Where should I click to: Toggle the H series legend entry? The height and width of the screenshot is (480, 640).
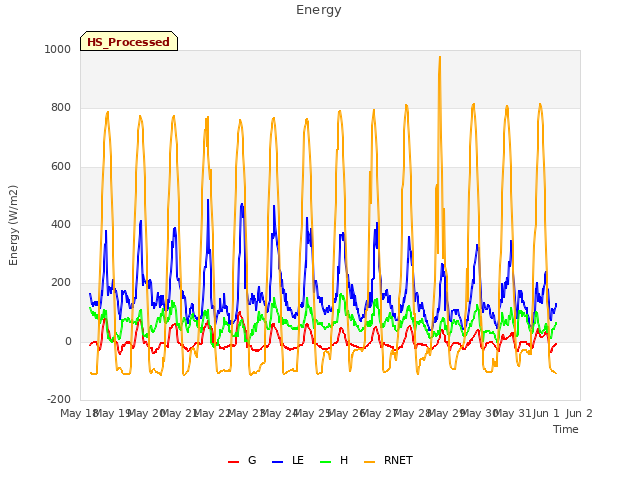(334, 460)
